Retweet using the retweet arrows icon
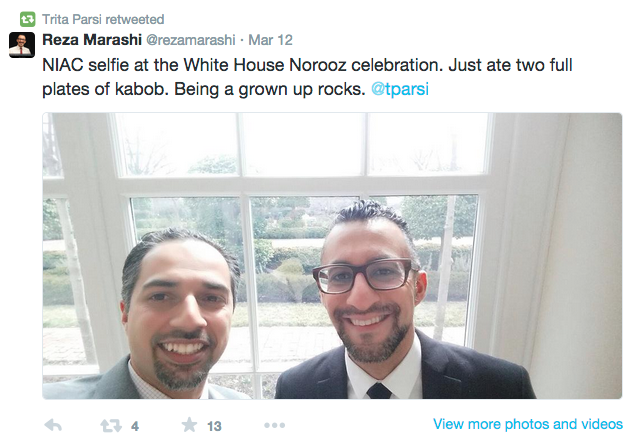 pos(111,426)
